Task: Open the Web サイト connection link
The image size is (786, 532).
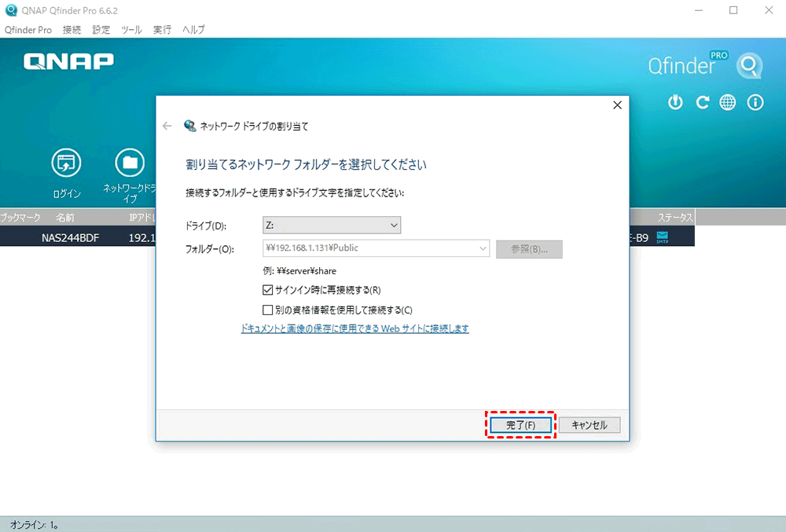Action: 354,328
